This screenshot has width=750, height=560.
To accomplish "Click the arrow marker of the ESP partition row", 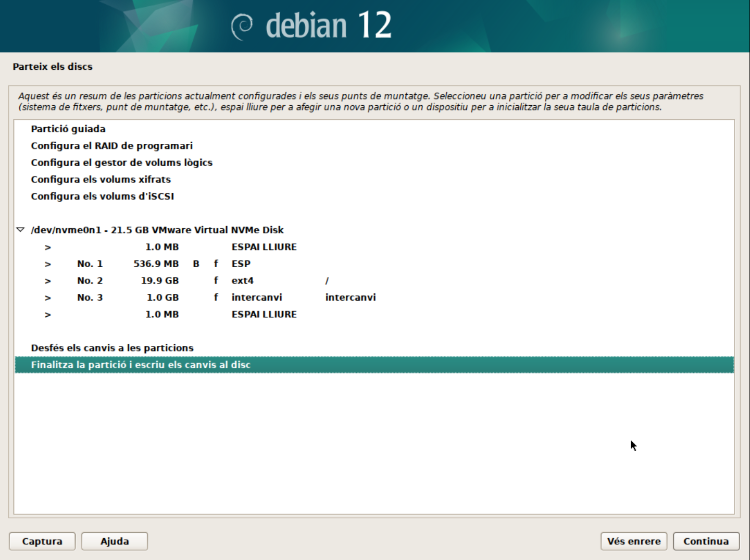I will coord(48,264).
